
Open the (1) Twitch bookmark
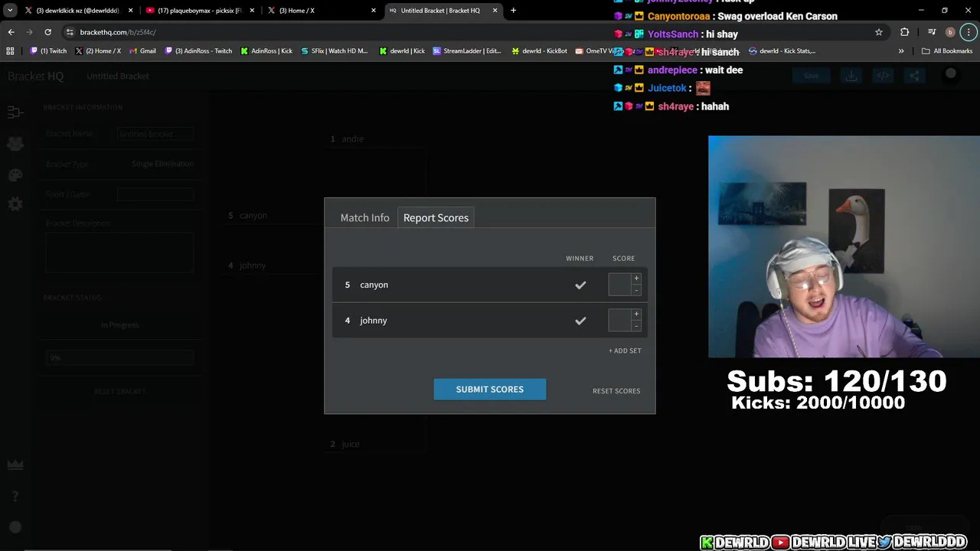point(48,51)
